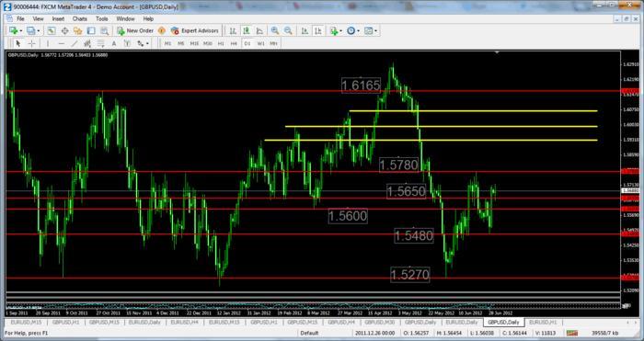Select the equidistant channel tool
The image size is (644, 341).
click(x=87, y=43)
